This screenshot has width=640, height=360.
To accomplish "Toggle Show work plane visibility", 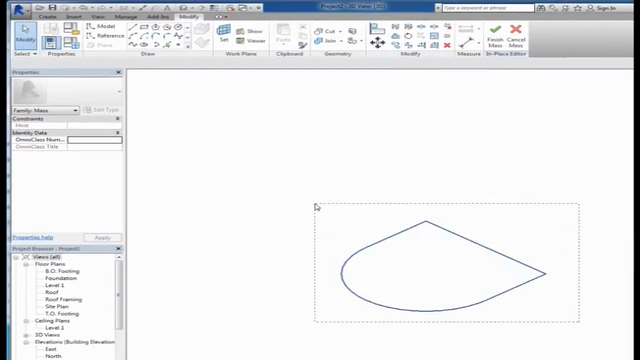I will point(250,31).
